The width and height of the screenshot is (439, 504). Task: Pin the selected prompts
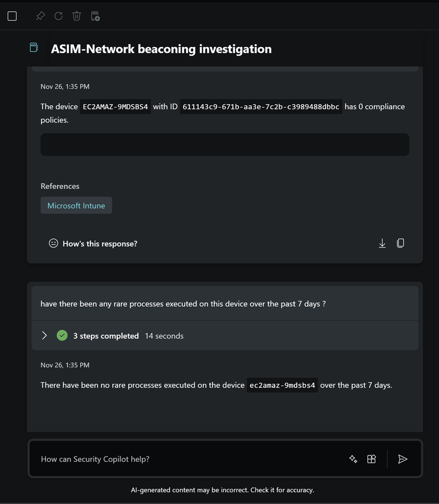tap(40, 16)
